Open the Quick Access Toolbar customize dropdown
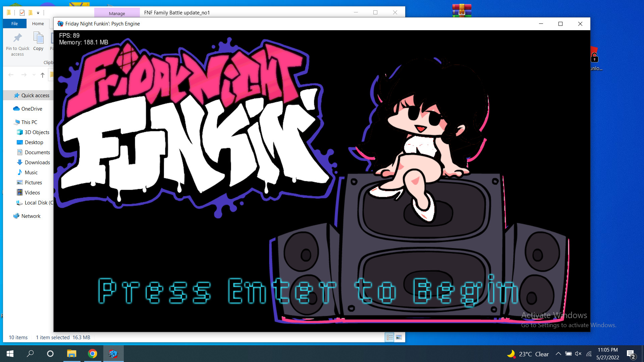Image resolution: width=644 pixels, height=362 pixels. pos(38,12)
